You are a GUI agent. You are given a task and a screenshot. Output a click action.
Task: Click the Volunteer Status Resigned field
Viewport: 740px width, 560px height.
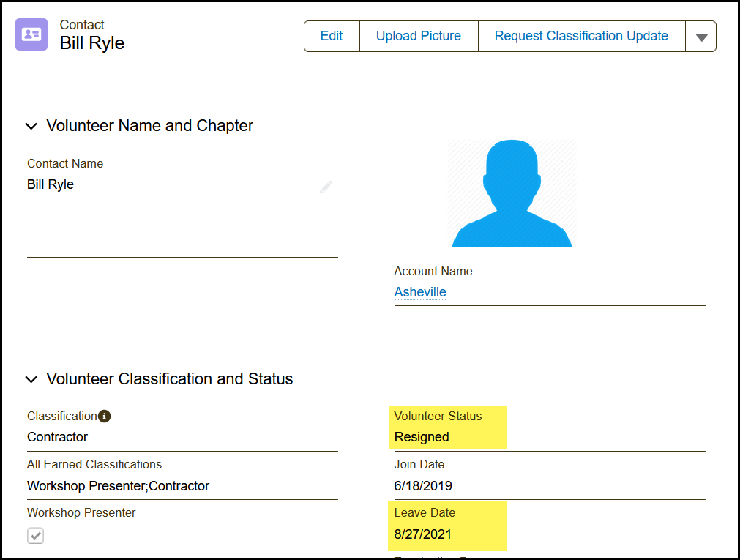[422, 437]
